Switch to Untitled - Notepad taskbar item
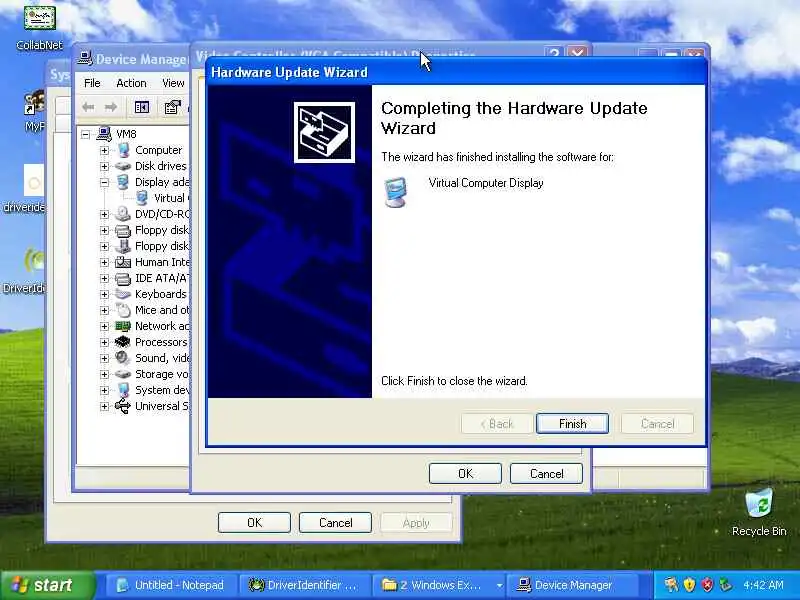The width and height of the screenshot is (800, 600). tap(172, 585)
